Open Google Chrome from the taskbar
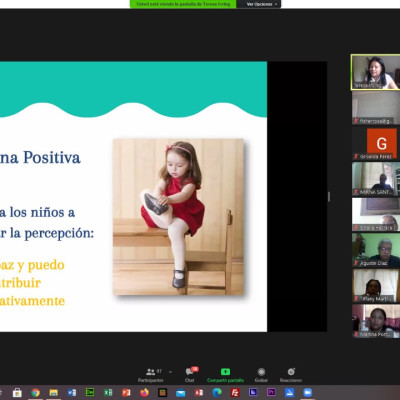 click(35, 393)
